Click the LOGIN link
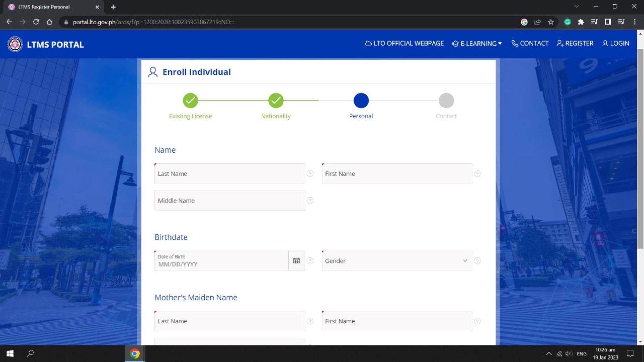This screenshot has height=362, width=644. tap(616, 43)
